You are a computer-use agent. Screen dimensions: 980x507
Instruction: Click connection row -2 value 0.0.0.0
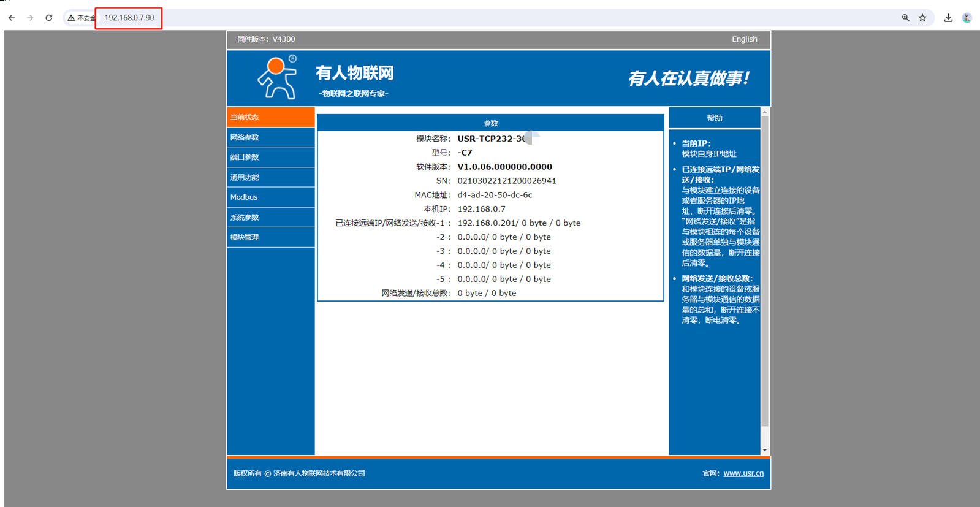click(x=504, y=237)
